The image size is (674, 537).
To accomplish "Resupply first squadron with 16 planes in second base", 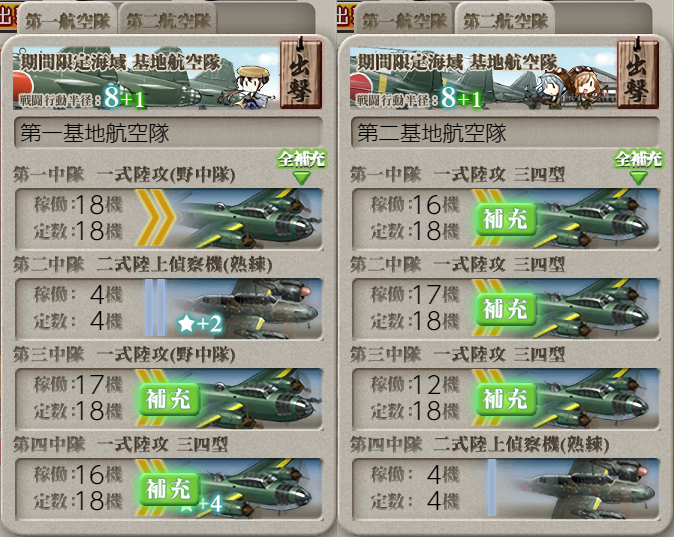I will (506, 219).
